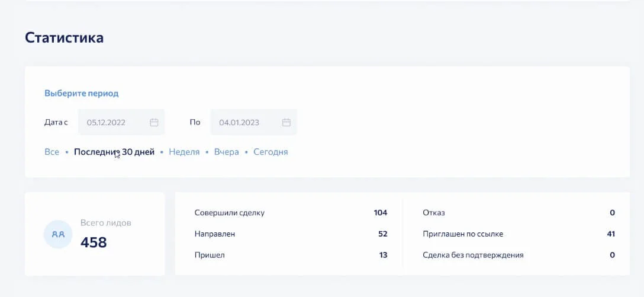Choose the 'Неделя' period filter
644x297 pixels.
[x=185, y=152]
